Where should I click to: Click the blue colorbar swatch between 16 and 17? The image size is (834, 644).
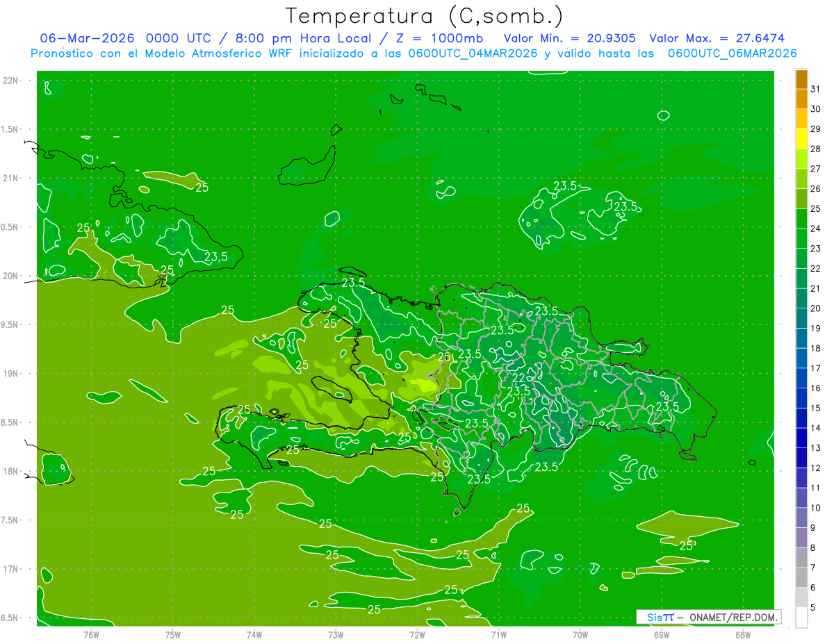pos(801,378)
